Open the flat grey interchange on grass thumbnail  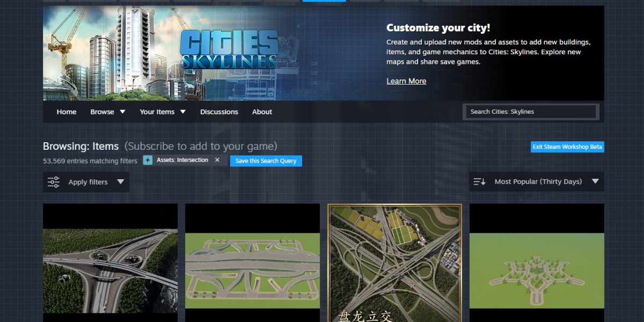pyautogui.click(x=252, y=262)
